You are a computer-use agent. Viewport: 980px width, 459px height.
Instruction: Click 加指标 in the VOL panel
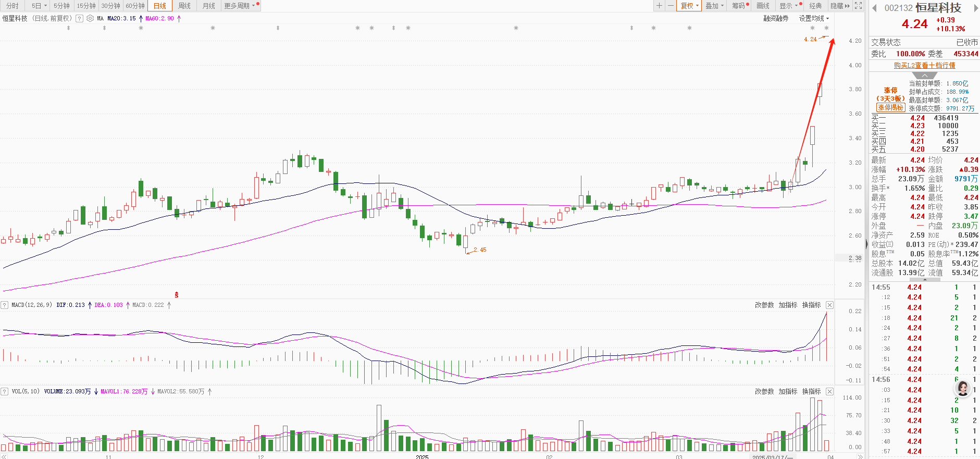point(788,391)
